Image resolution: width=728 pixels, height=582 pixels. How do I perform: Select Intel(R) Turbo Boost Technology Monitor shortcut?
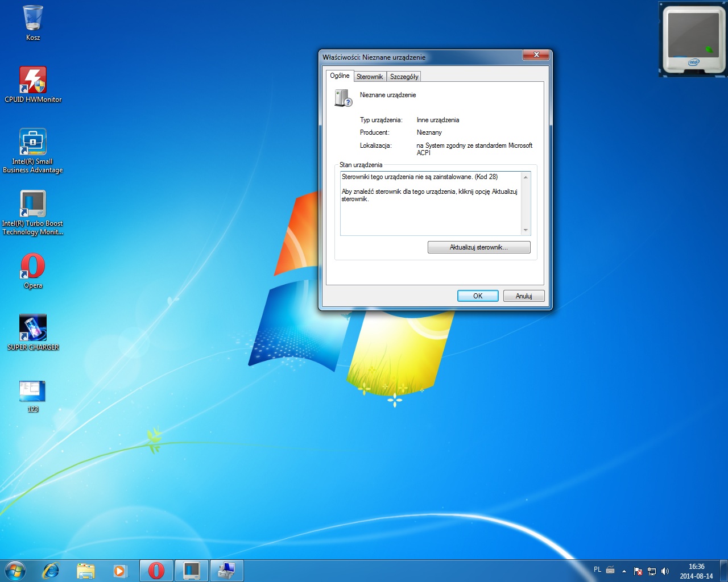(x=33, y=212)
